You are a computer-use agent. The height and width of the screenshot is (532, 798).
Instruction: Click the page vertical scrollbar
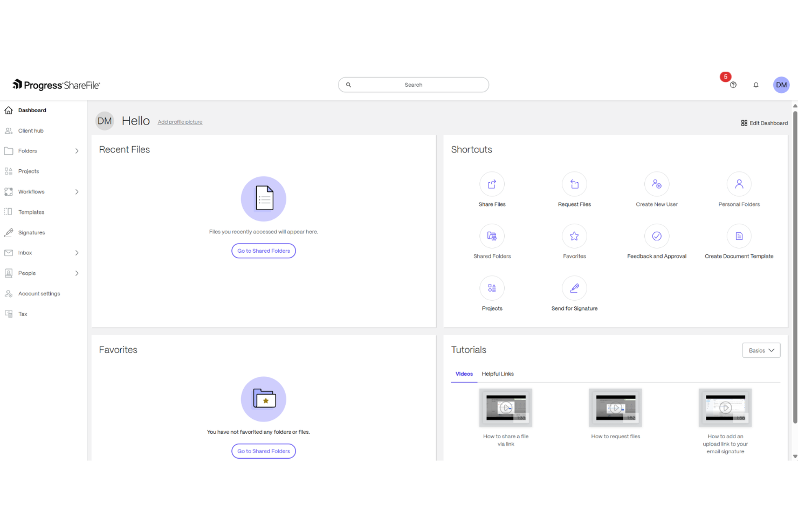(795, 267)
